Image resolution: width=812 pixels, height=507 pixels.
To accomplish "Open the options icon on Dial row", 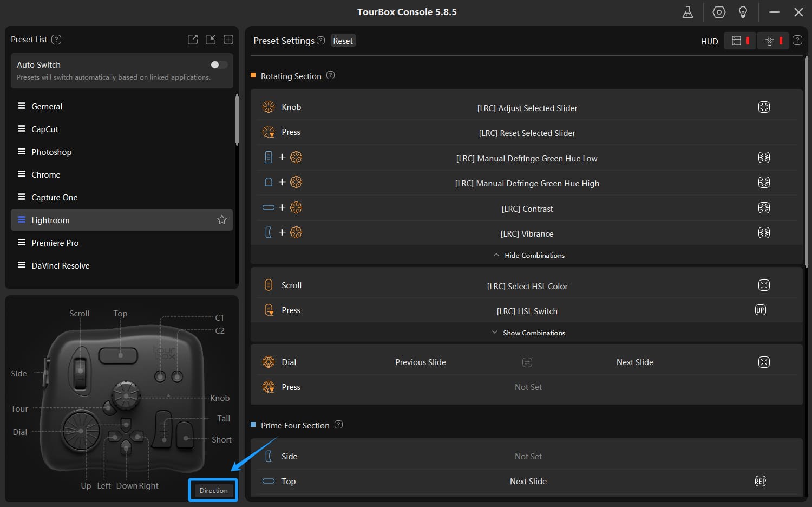I will 764,362.
